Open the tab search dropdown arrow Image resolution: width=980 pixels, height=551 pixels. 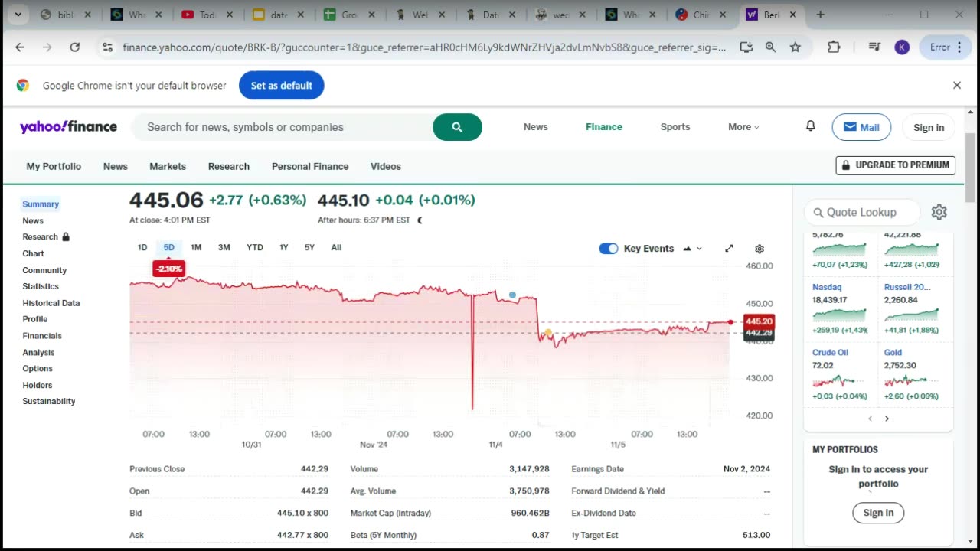(18, 15)
